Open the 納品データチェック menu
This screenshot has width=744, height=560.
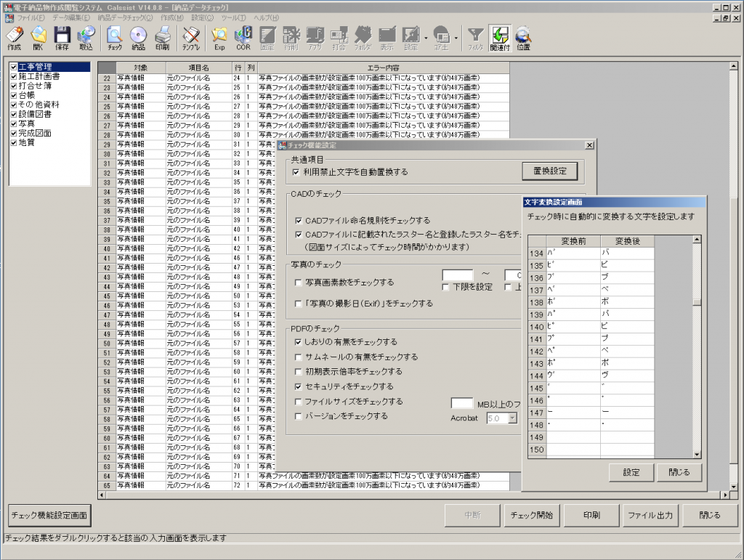[x=125, y=17]
